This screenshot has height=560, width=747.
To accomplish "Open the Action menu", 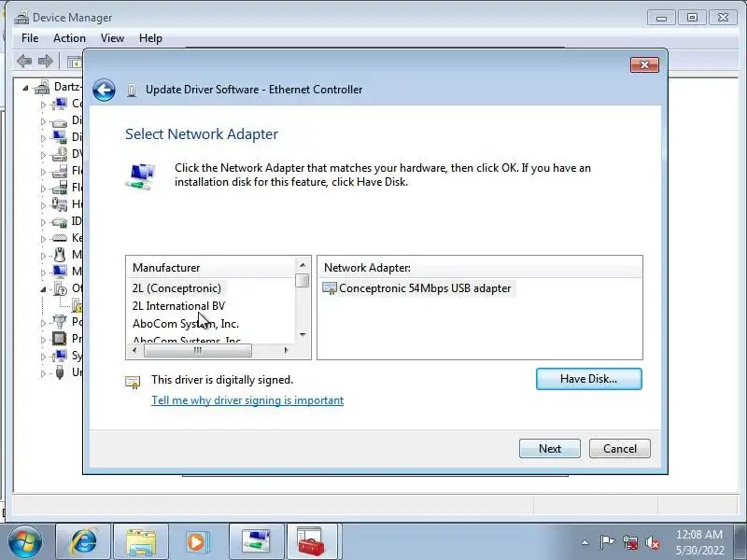I will [x=69, y=38].
